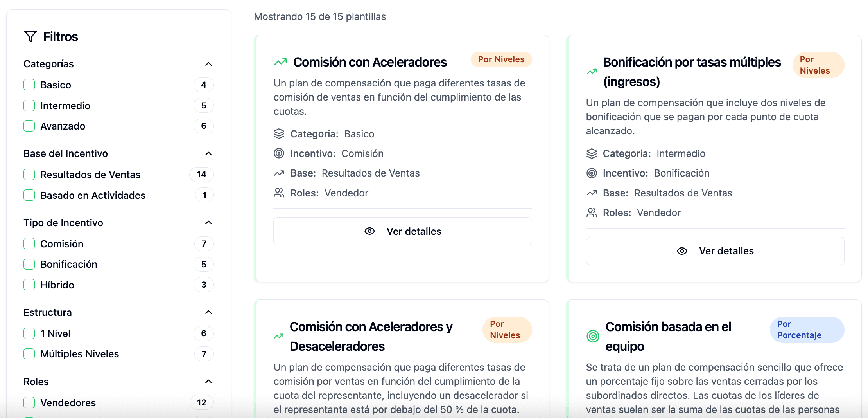This screenshot has width=868, height=418.
Task: Click trend icon next to Base in Bonificación card
Action: point(592,193)
